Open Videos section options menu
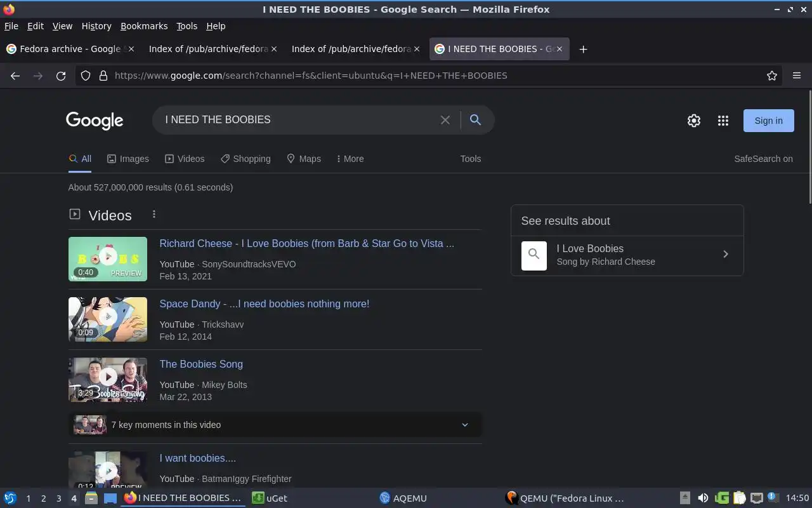Image resolution: width=812 pixels, height=508 pixels. click(x=154, y=215)
